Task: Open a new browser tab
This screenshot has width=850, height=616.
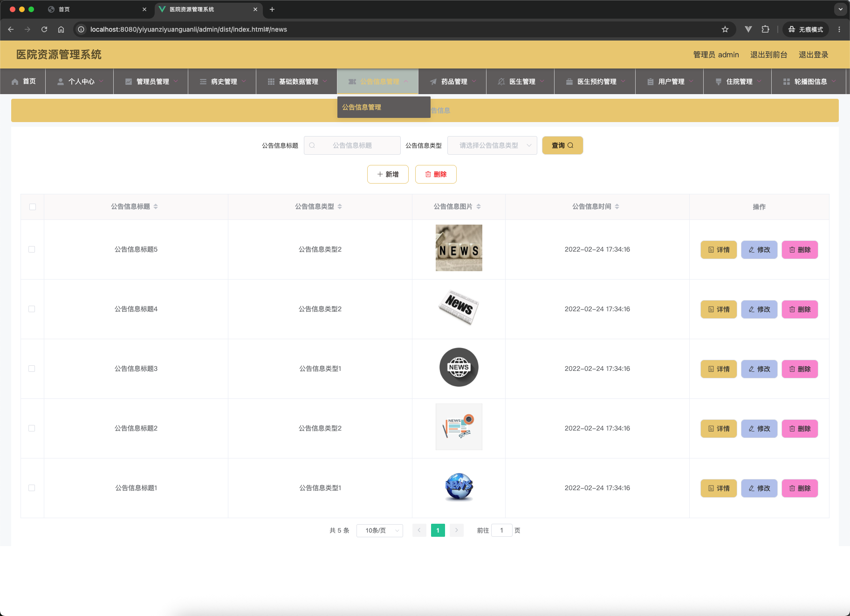Action: 272,9
